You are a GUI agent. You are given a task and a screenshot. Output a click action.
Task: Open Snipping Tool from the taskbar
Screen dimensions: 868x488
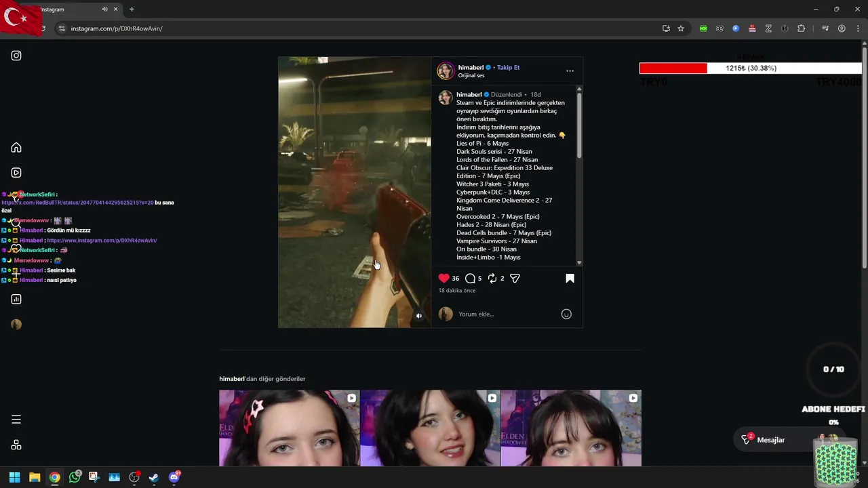coord(94,477)
